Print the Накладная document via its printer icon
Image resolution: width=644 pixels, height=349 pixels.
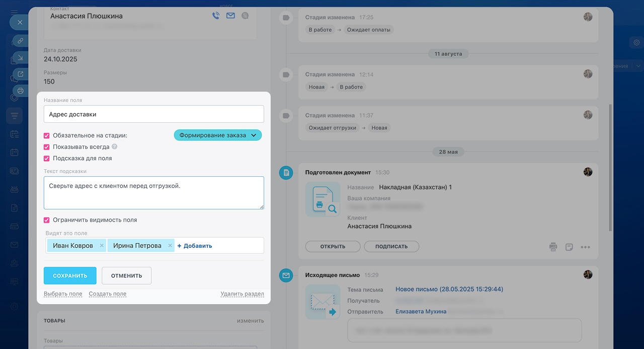click(553, 247)
